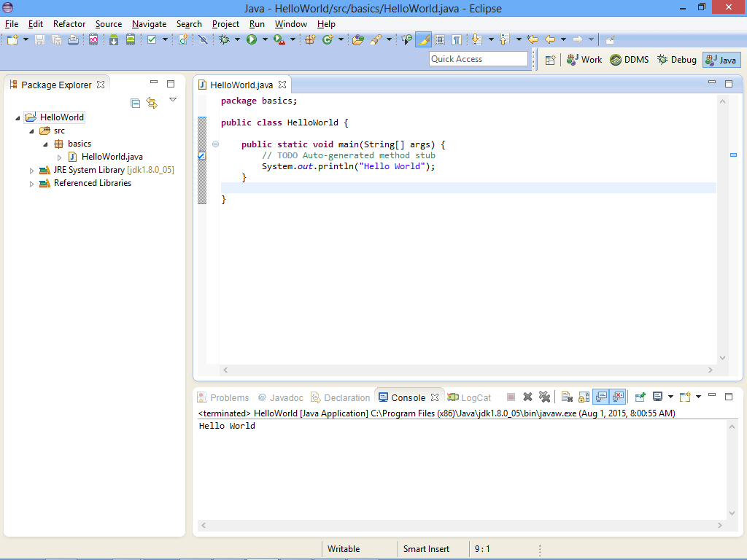Click the Open Perspective icon

pyautogui.click(x=550, y=60)
